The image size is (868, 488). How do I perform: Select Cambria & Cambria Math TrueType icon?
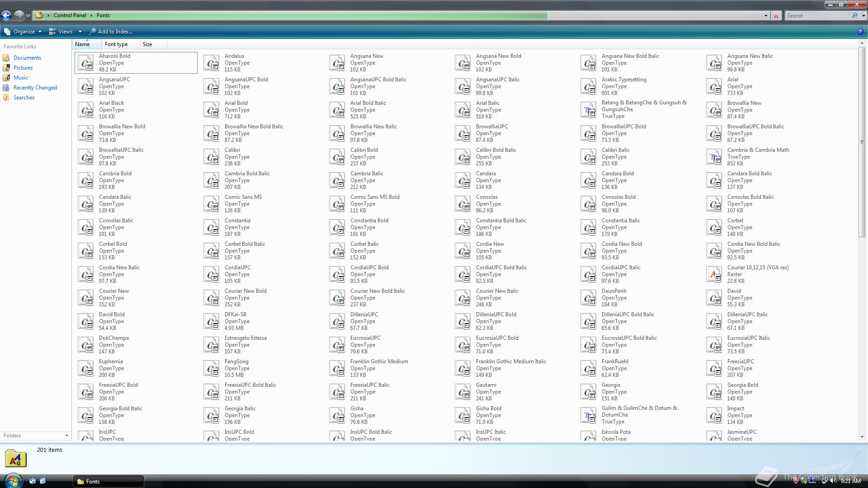click(714, 157)
